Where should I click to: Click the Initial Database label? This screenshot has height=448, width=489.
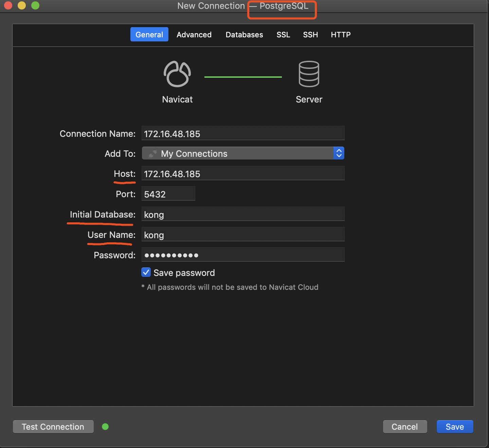coord(103,214)
